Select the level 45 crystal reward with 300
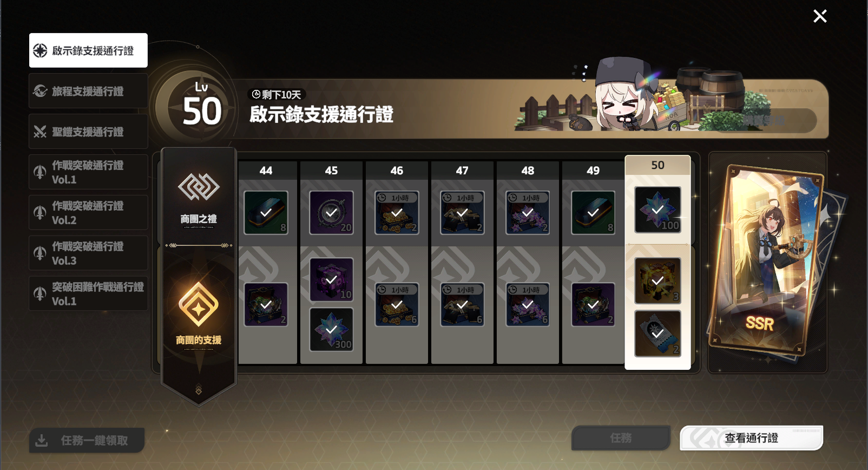The width and height of the screenshot is (868, 470). click(331, 329)
